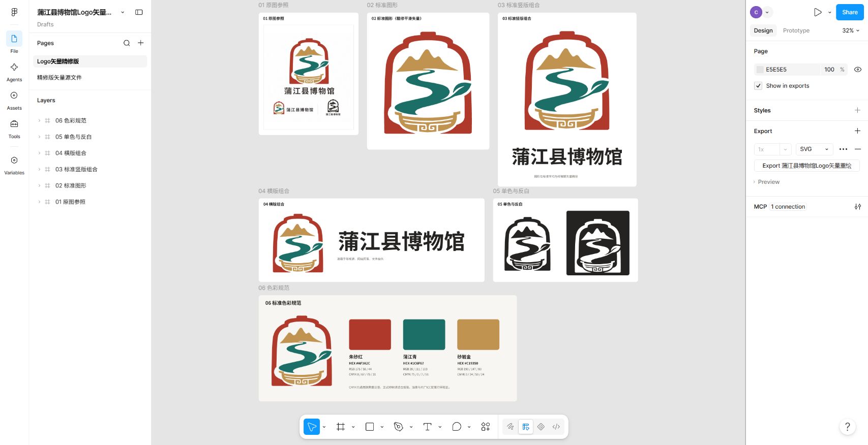Switch to the Prototype tab
The image size is (868, 445).
tap(796, 30)
